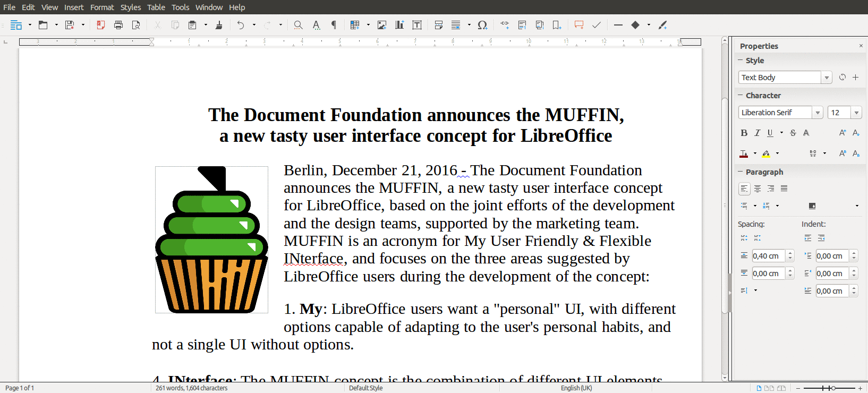Toggle Italic in the Properties sidebar
868x393 pixels.
click(757, 133)
